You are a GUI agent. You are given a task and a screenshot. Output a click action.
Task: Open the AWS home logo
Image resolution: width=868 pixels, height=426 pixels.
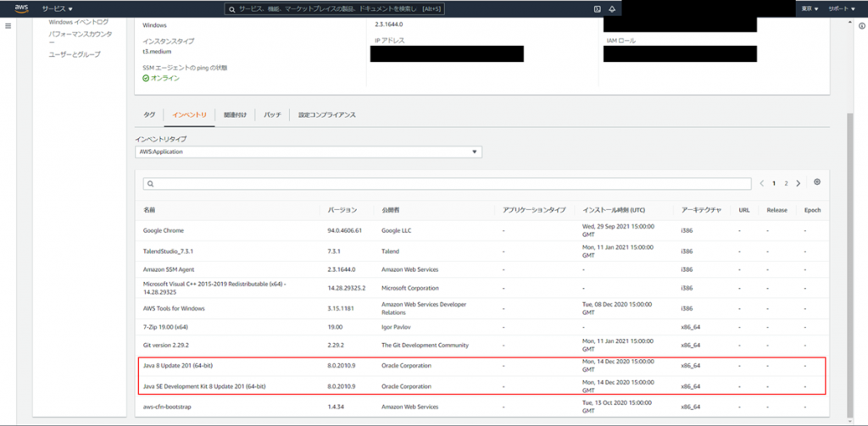[21, 8]
